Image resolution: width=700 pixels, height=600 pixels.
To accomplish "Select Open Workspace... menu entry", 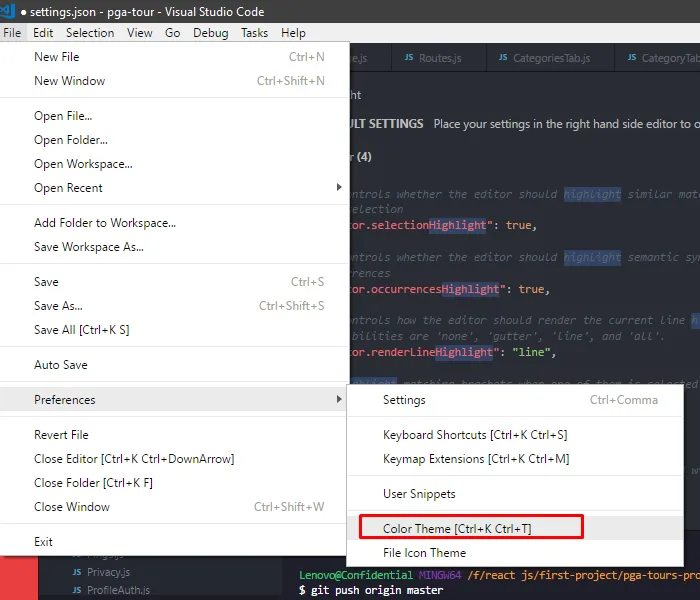I will point(175,164).
